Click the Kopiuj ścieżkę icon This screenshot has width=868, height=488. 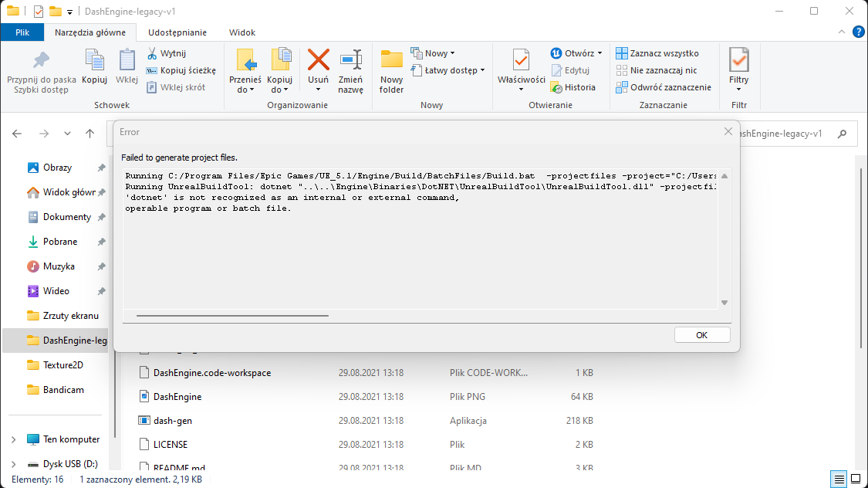coord(152,70)
